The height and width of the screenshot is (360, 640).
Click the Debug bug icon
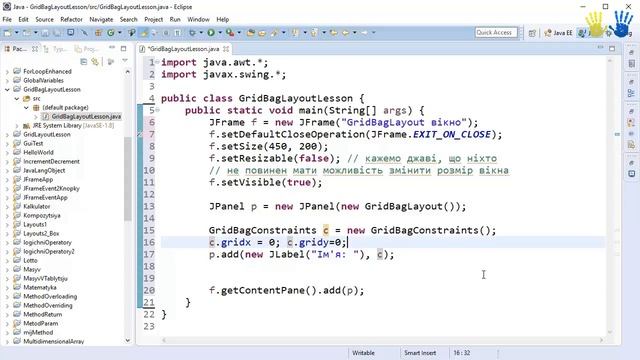point(192,33)
